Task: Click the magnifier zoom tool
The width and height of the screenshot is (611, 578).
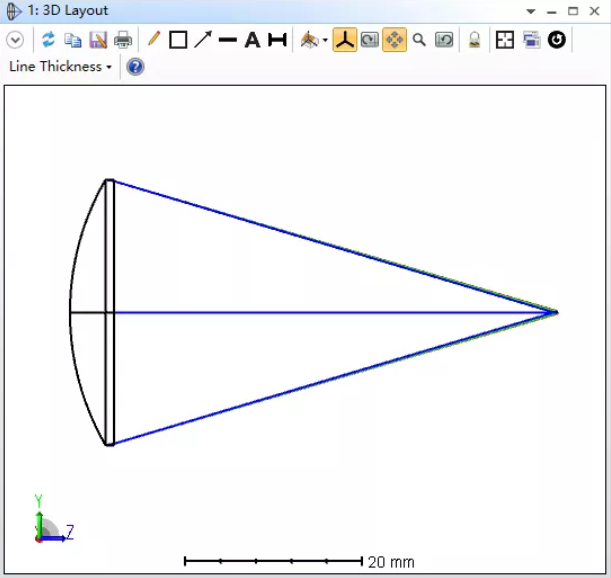Action: 420,40
